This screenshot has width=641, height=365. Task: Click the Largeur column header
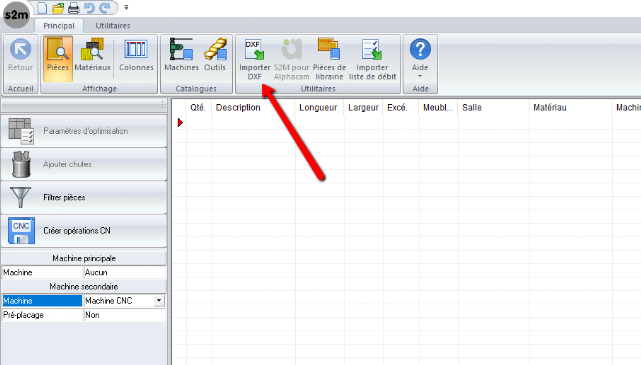[x=363, y=107]
